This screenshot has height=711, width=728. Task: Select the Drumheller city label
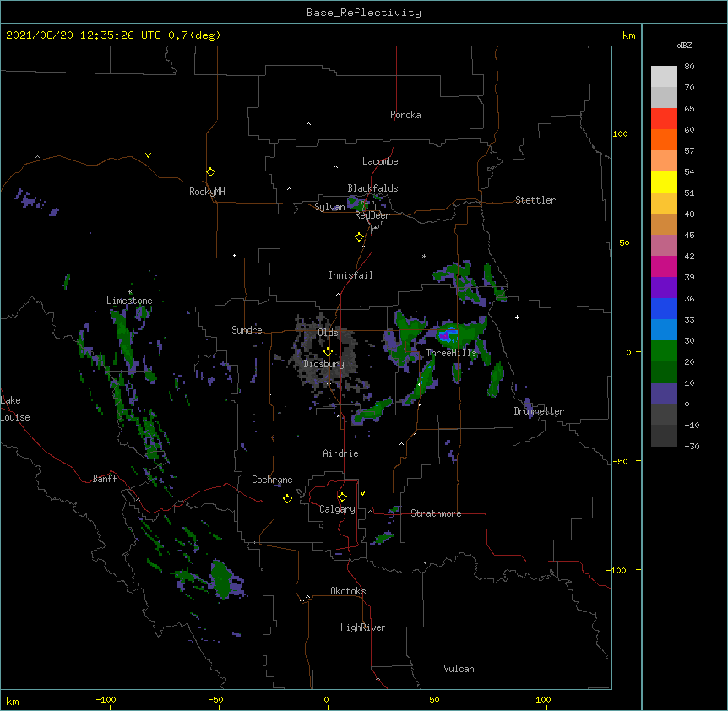pyautogui.click(x=539, y=411)
